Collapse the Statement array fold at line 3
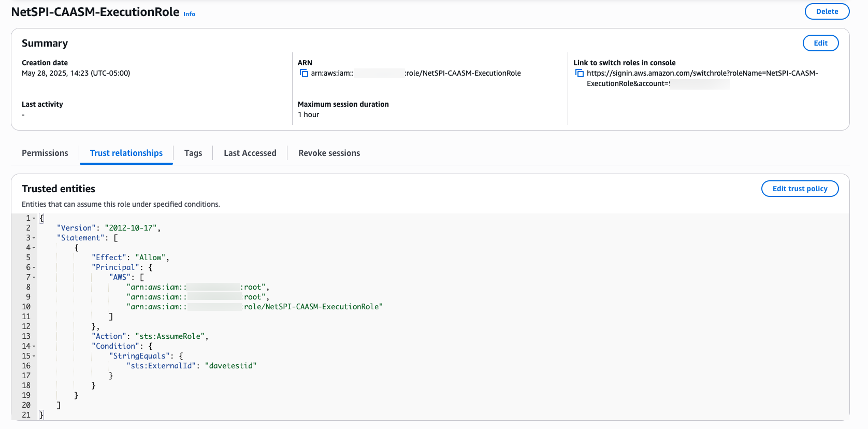Viewport: 868px width, 429px height. (34, 238)
